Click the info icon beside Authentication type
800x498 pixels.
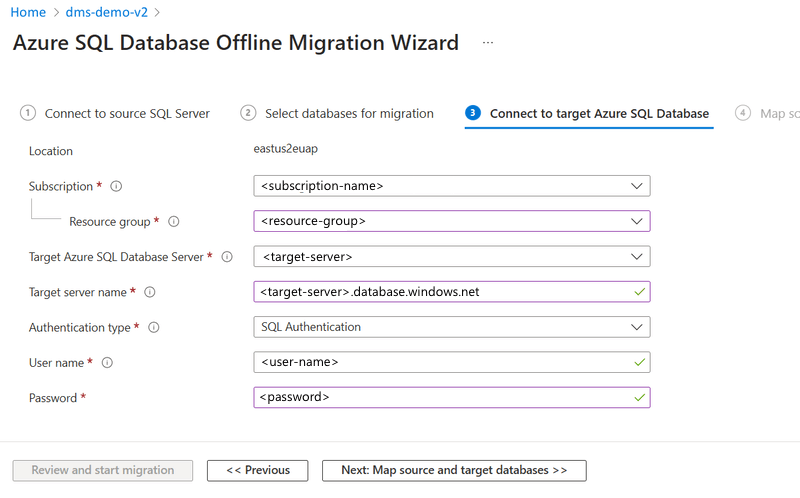click(154, 327)
